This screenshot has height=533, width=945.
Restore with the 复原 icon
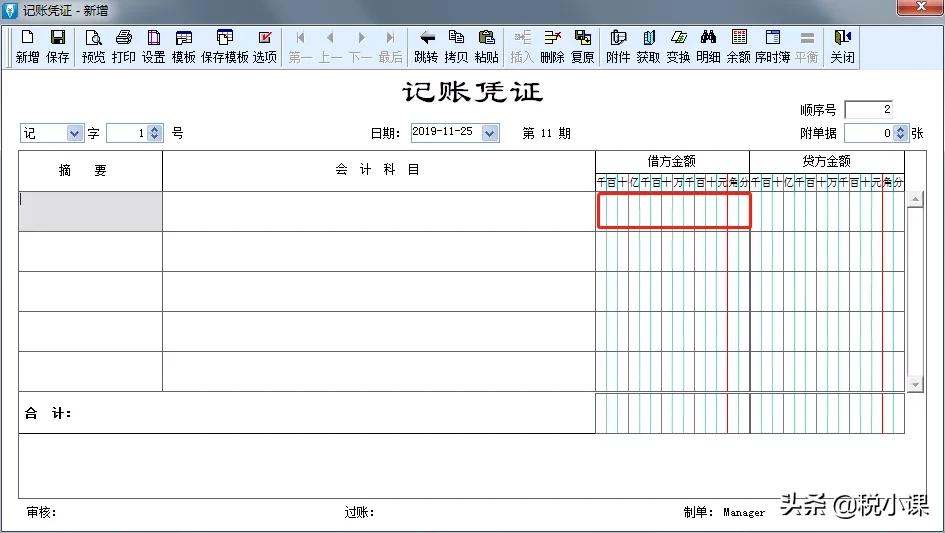[x=582, y=46]
